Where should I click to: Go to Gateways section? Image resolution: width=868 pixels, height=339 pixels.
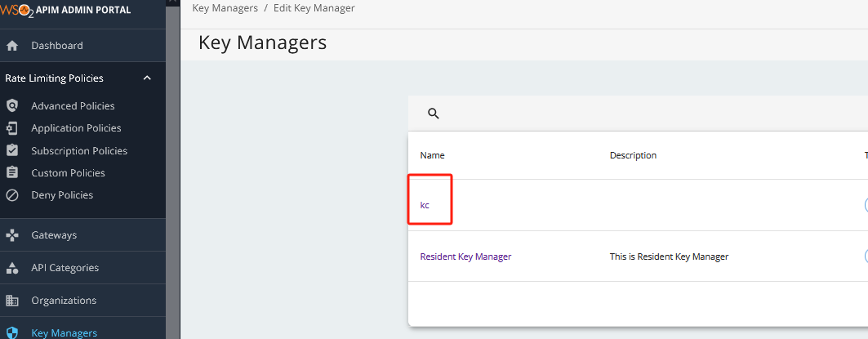coord(54,235)
